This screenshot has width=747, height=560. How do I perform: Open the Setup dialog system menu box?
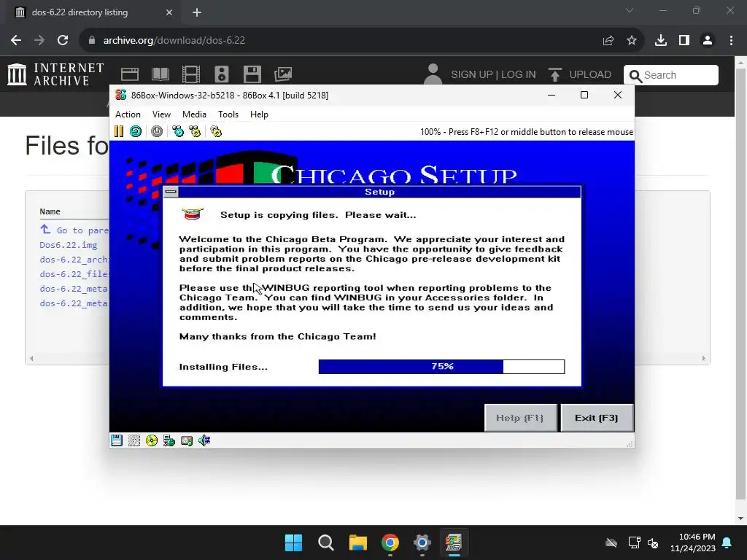pyautogui.click(x=171, y=192)
